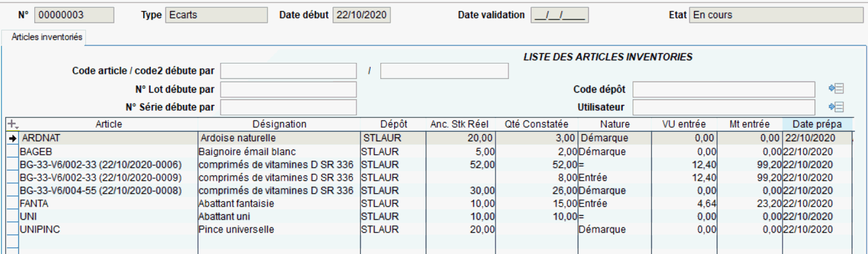868x254 pixels.
Task: Select the BAGEB article cell
Action: click(109, 152)
